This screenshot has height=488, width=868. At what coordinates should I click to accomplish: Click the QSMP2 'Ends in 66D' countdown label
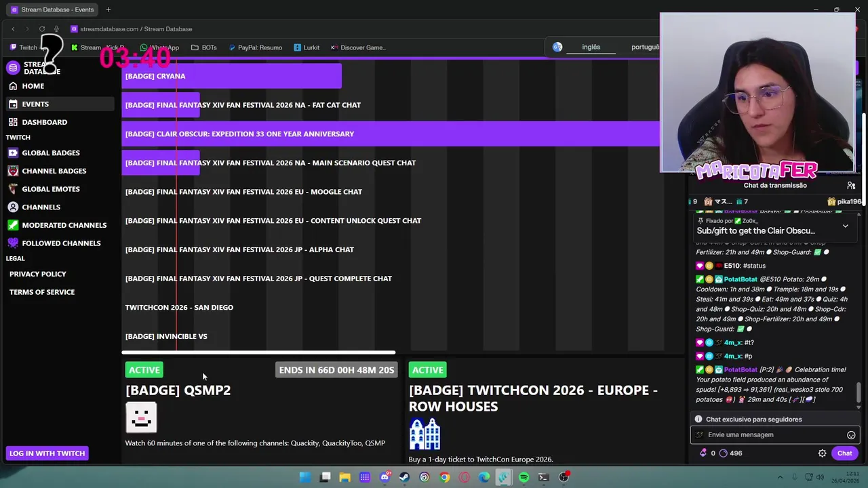[336, 370]
